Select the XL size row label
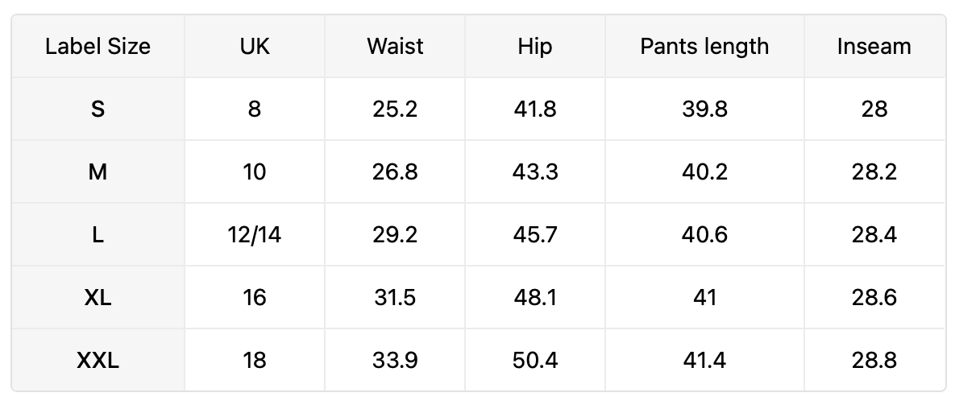 (x=98, y=297)
